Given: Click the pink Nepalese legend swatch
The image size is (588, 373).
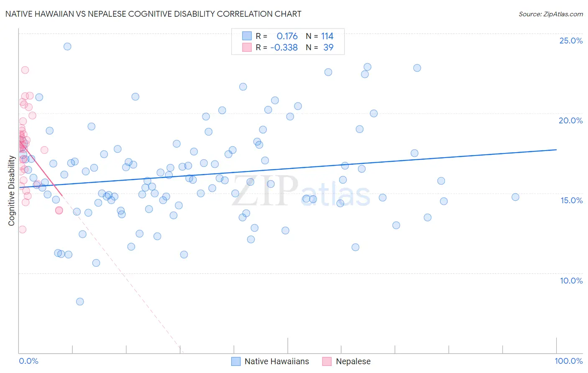Looking at the screenshot, I should point(327,361).
